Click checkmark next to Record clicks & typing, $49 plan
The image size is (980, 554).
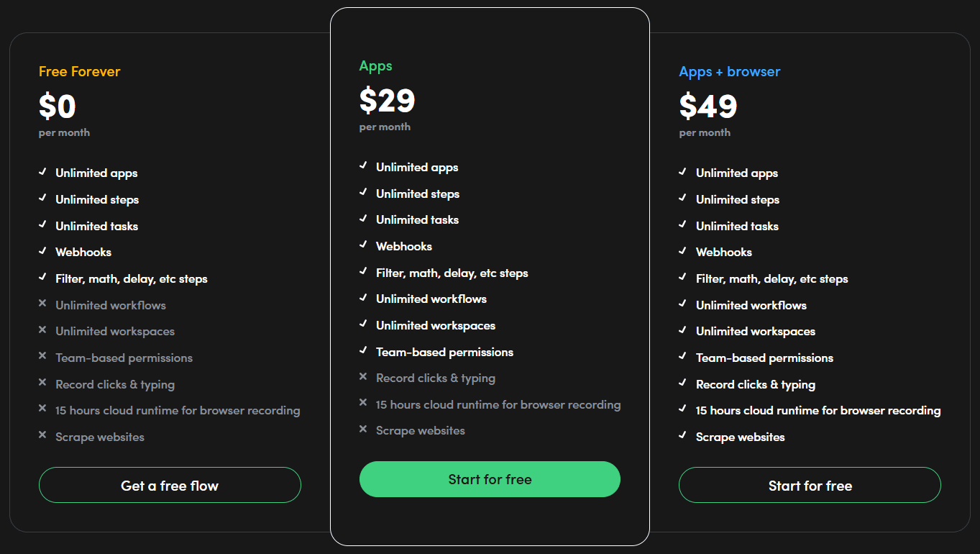click(x=682, y=383)
